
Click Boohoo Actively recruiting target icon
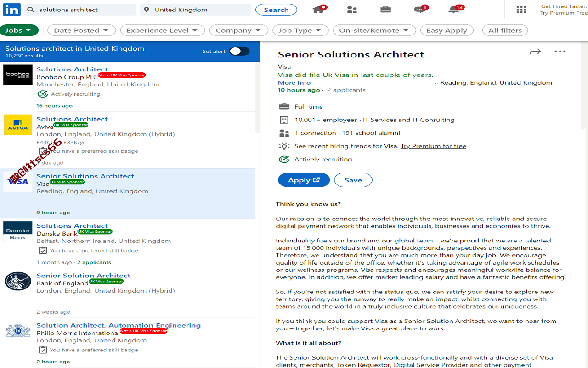click(x=43, y=94)
